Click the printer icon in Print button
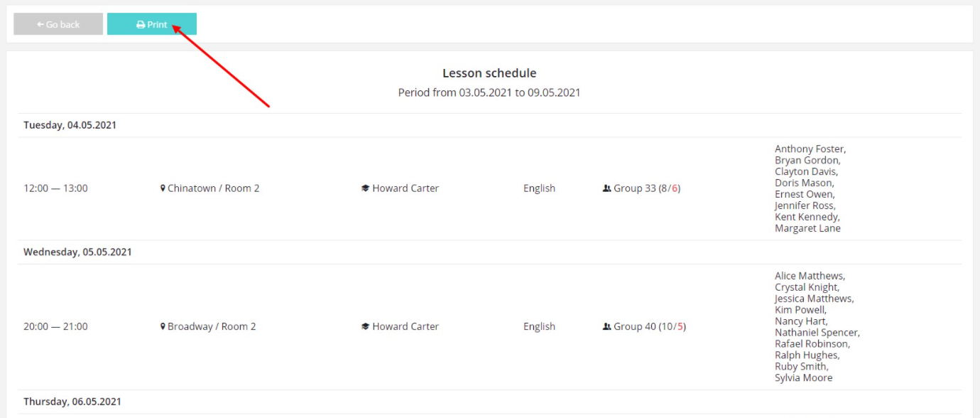This screenshot has width=980, height=418. click(141, 25)
